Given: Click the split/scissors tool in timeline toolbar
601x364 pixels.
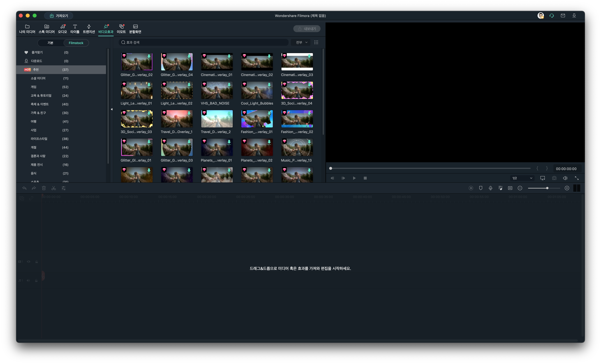Looking at the screenshot, I should click(54, 188).
